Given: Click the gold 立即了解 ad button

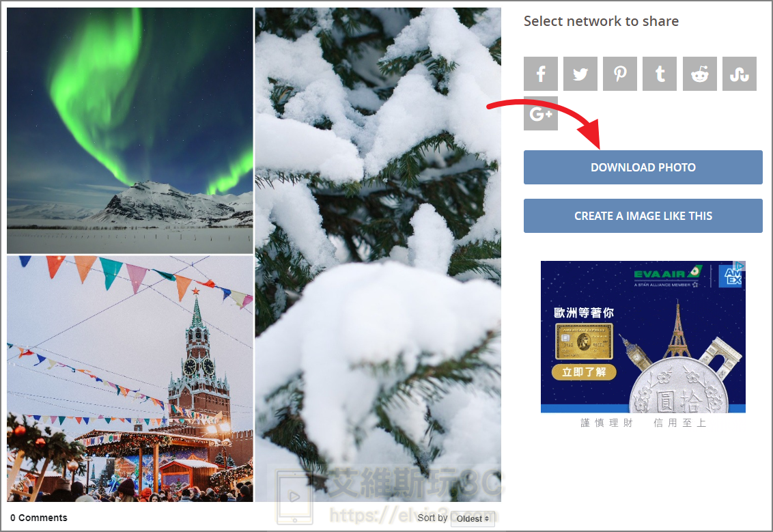Looking at the screenshot, I should point(584,372).
